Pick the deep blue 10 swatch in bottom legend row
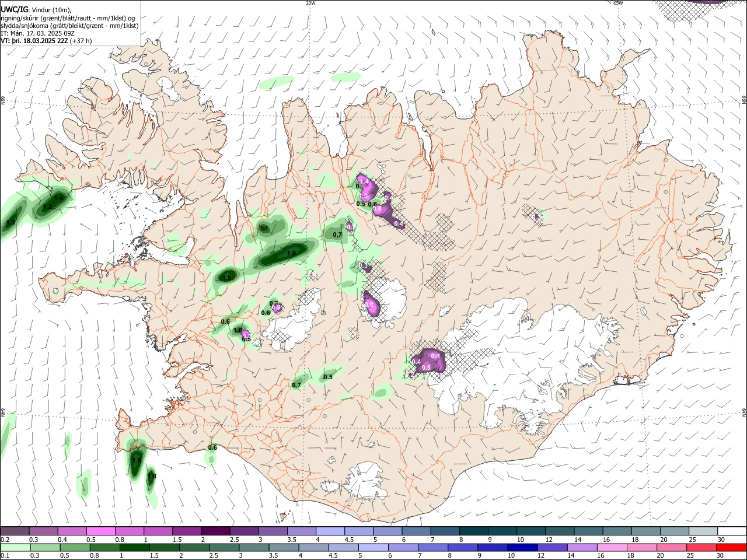The image size is (747, 560). tap(522, 547)
